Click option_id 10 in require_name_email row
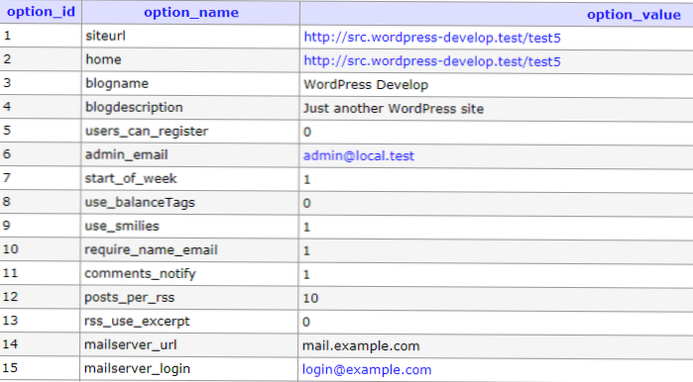The height and width of the screenshot is (382, 693). 11,249
